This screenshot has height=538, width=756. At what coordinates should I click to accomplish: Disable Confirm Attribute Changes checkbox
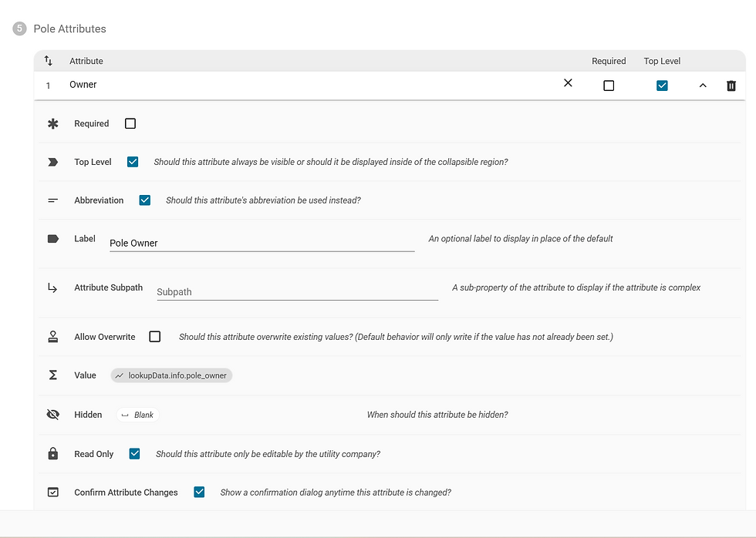(199, 492)
